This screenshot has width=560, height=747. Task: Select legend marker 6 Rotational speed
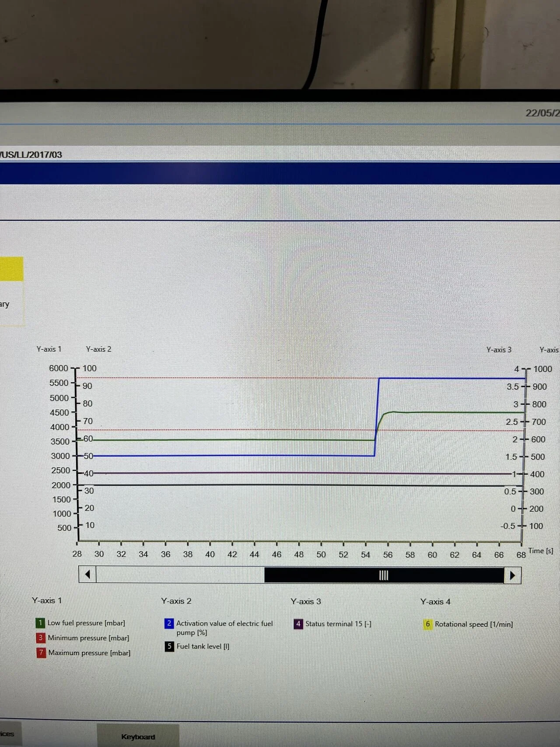tap(427, 624)
